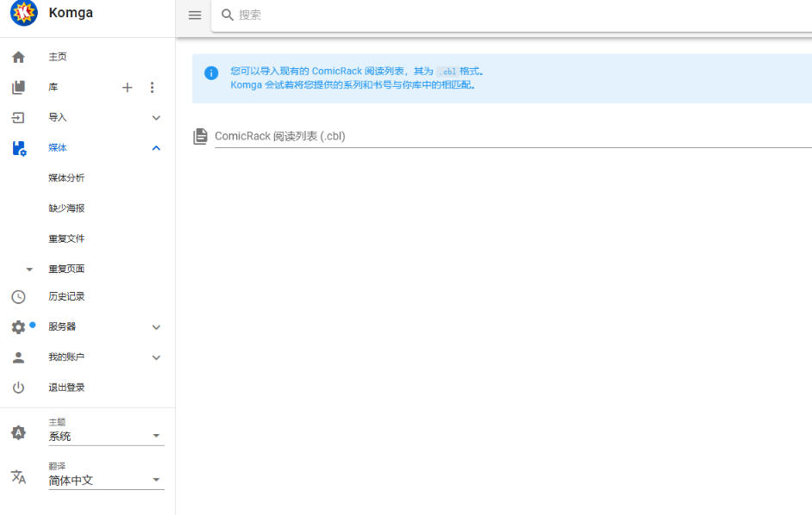Toggle the hamburger navigation menu
The image size is (812, 515).
pyautogui.click(x=195, y=15)
